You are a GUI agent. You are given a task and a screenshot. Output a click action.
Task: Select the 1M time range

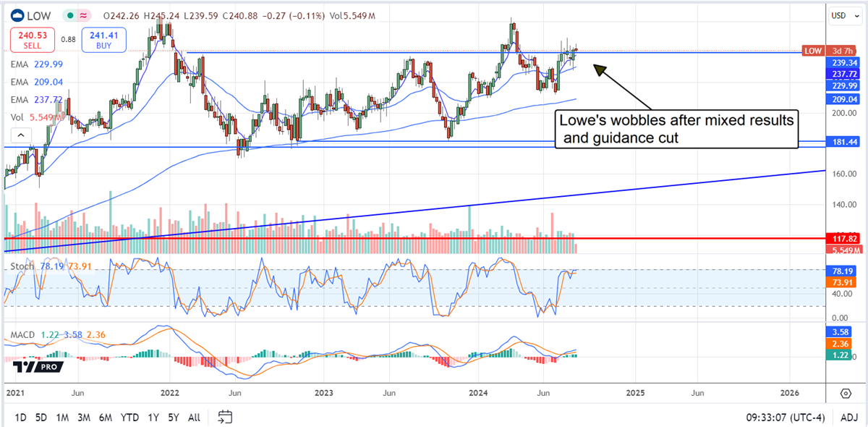pos(62,417)
